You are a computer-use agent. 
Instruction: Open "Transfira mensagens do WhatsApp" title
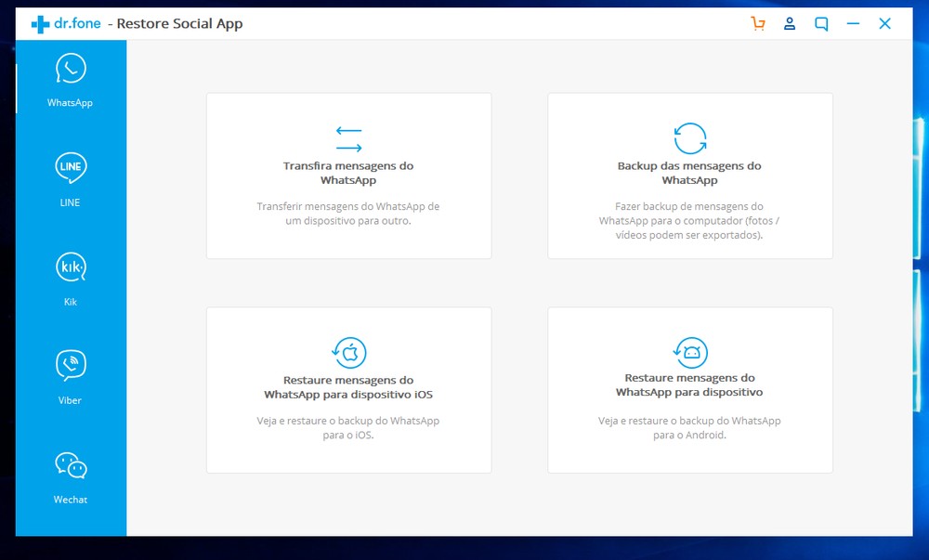coord(348,173)
